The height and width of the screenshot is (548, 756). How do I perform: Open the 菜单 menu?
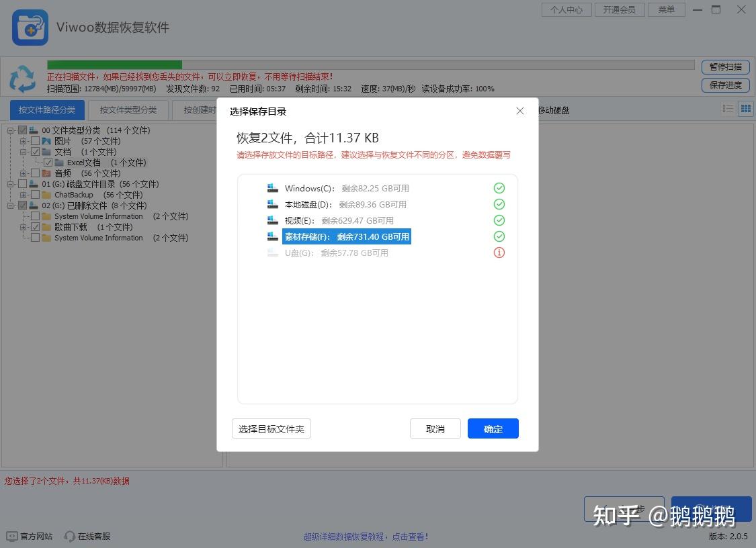[x=667, y=9]
